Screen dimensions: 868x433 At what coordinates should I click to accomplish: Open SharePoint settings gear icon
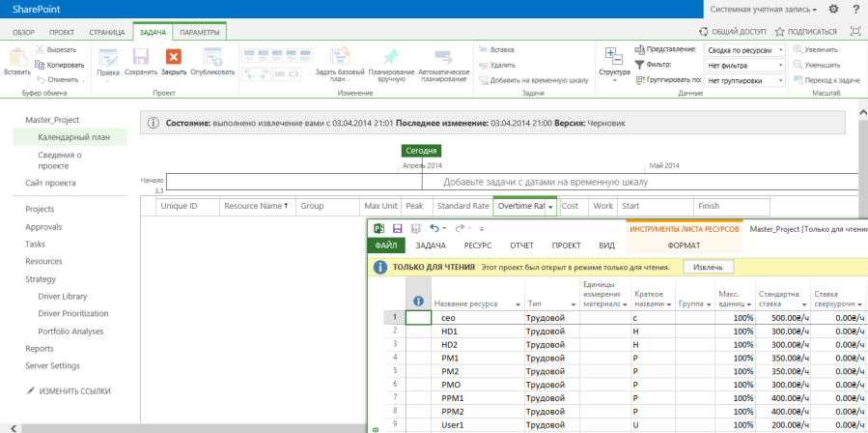tap(833, 9)
